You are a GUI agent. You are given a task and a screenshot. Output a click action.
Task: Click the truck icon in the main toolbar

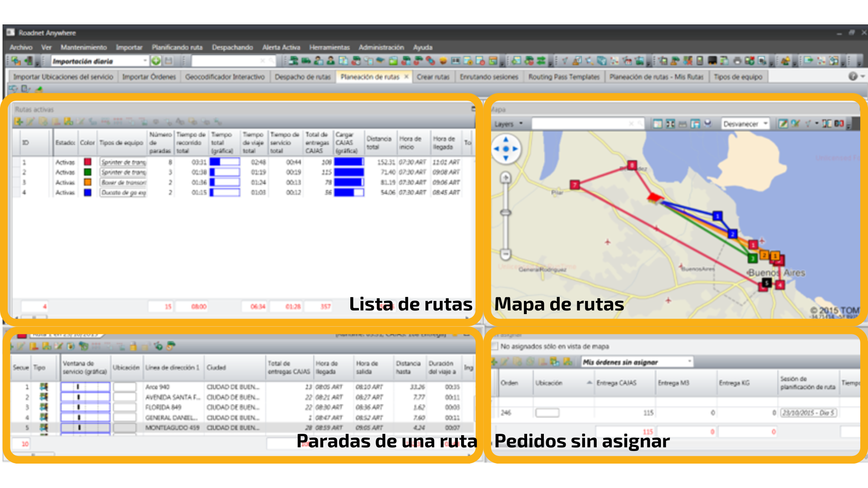click(x=306, y=61)
